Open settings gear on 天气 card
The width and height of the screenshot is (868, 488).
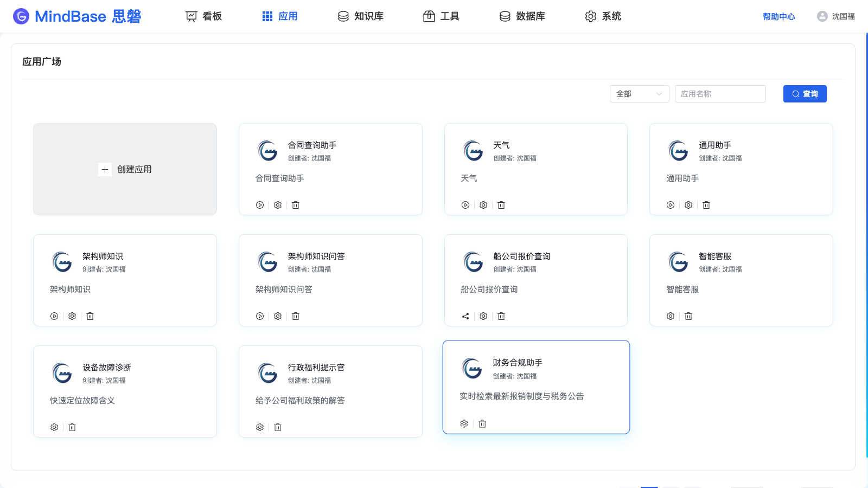pyautogui.click(x=483, y=205)
